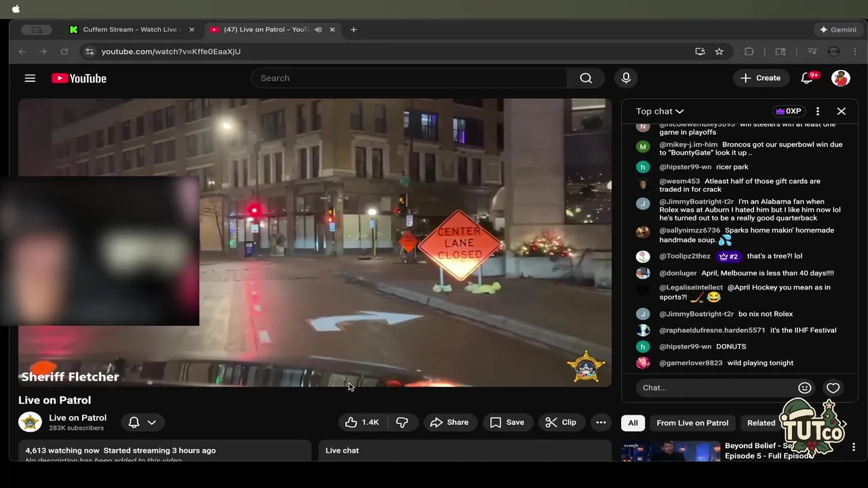Start voice search with the microphone
The image size is (868, 488).
coord(626,78)
